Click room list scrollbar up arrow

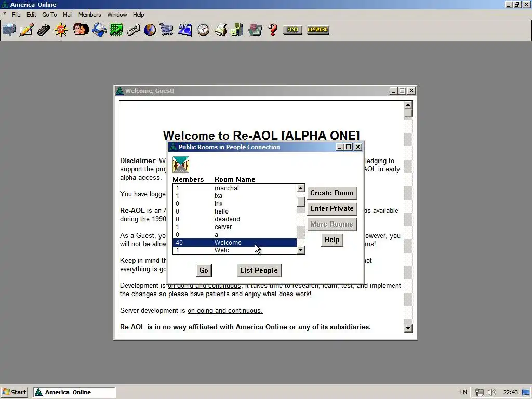pyautogui.click(x=301, y=188)
